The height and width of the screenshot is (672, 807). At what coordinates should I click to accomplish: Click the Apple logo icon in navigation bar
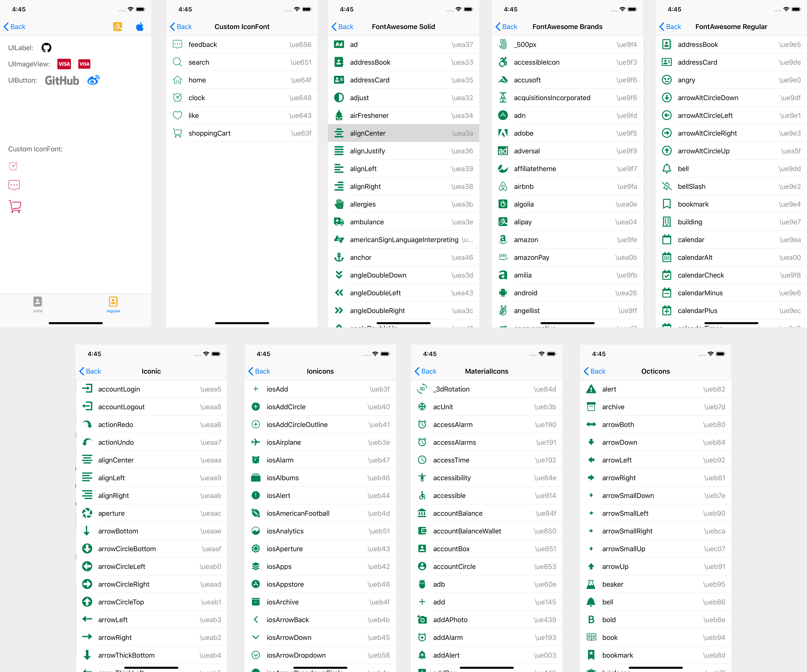140,26
